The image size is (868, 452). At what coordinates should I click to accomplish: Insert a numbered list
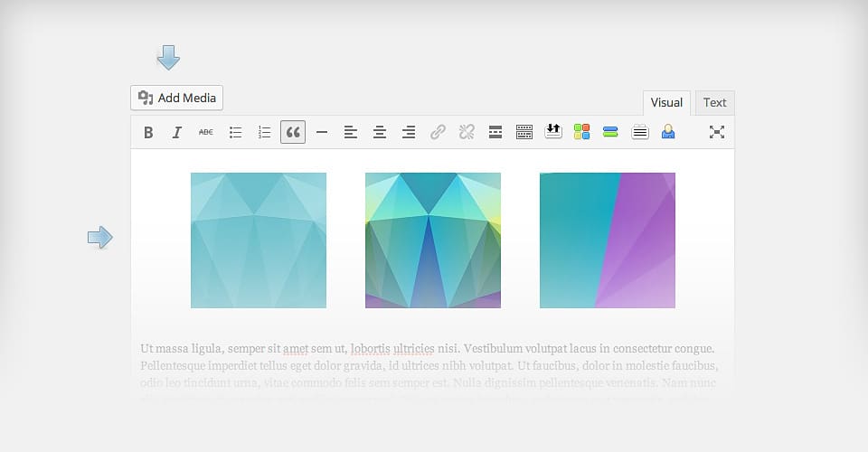click(x=264, y=133)
